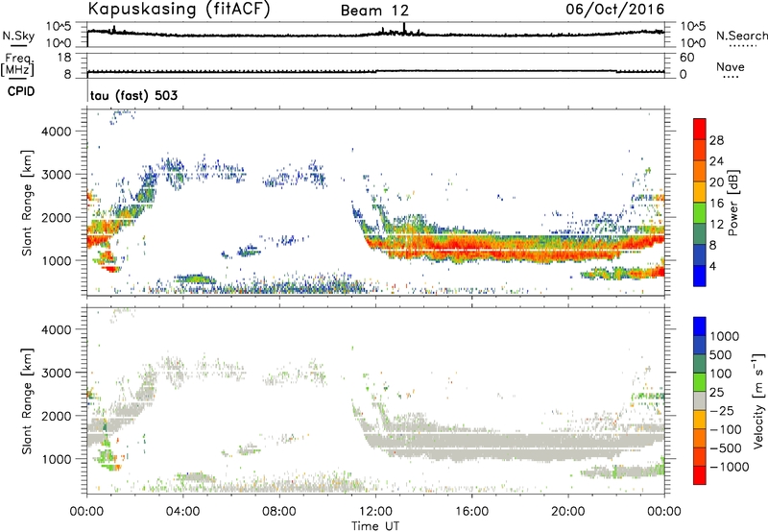
Task: Click the "Power [dB]" colorbar title
Action: (x=733, y=203)
